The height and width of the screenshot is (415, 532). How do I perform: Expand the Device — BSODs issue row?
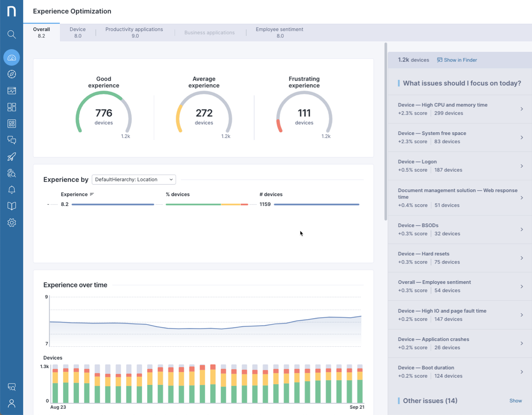[x=459, y=229]
